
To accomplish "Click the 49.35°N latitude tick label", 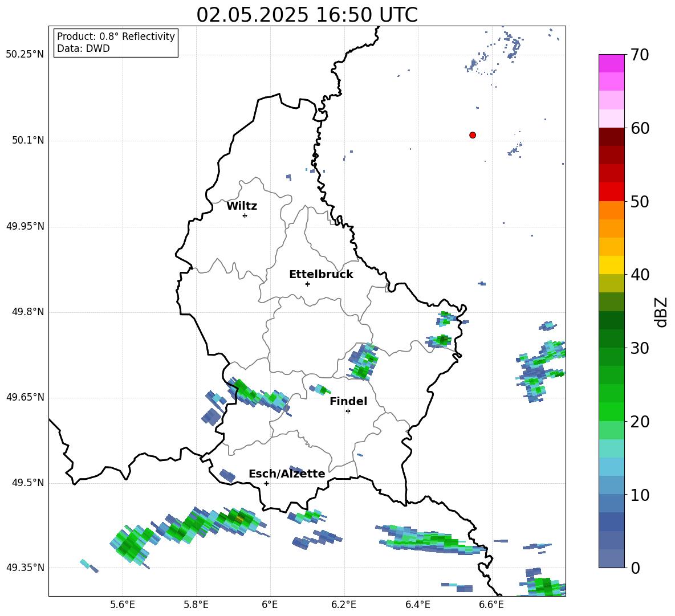I will tap(25, 568).
